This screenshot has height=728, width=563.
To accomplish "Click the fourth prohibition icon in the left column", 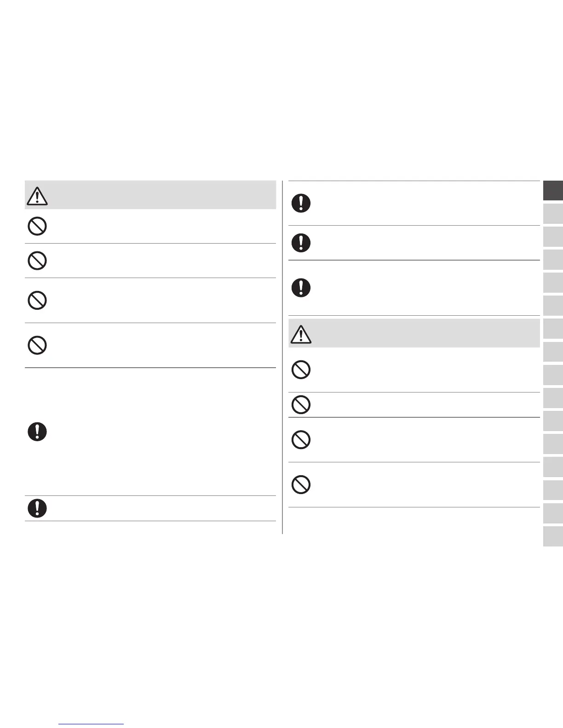I will [37, 345].
